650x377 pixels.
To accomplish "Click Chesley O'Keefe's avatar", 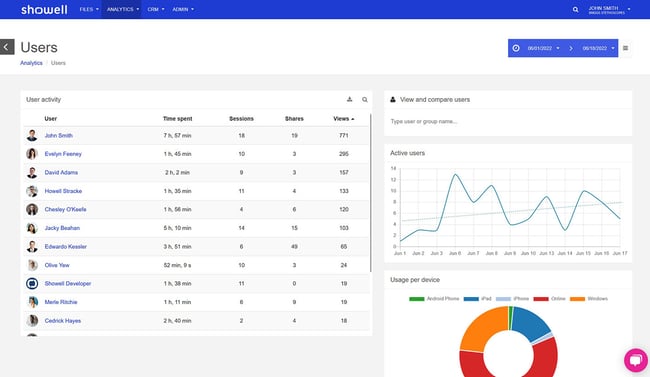I will [32, 209].
